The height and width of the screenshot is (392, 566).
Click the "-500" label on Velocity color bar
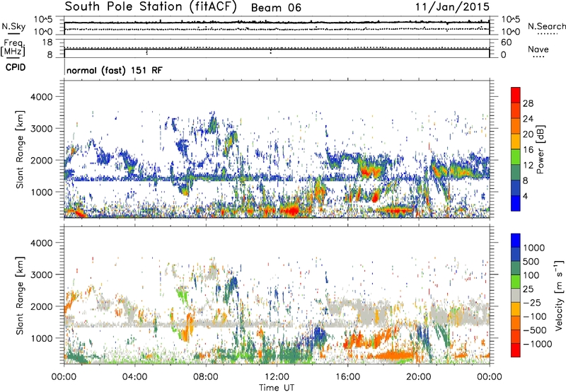(535, 330)
